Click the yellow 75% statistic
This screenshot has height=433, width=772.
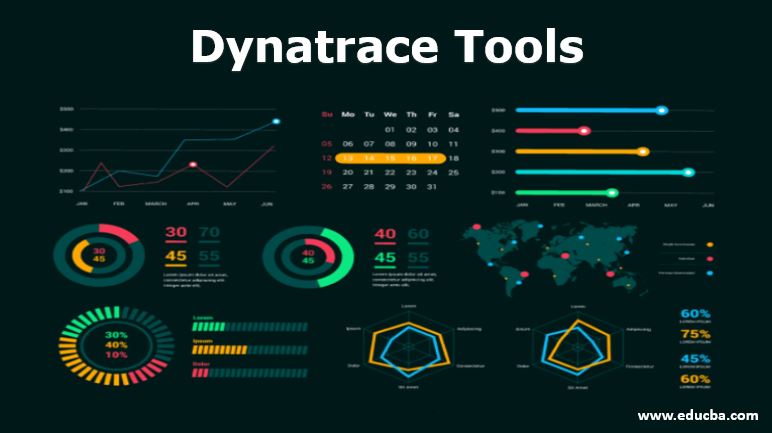pos(695,334)
